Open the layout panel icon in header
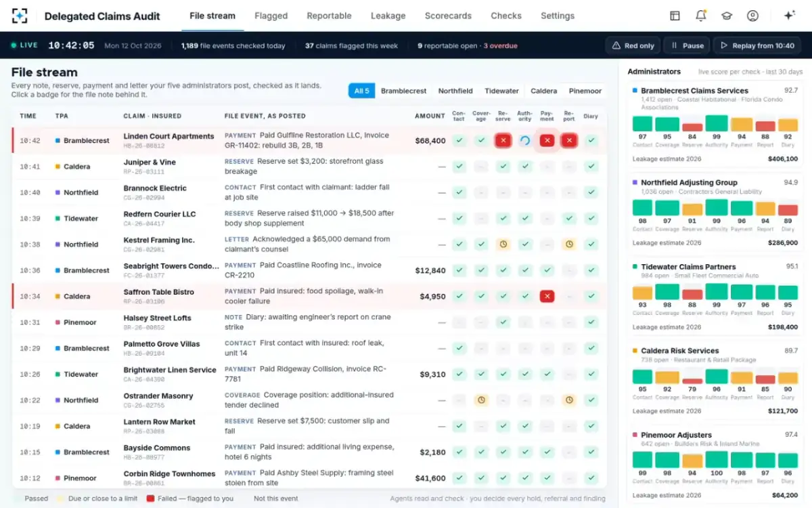This screenshot has width=812, height=508. pyautogui.click(x=675, y=16)
